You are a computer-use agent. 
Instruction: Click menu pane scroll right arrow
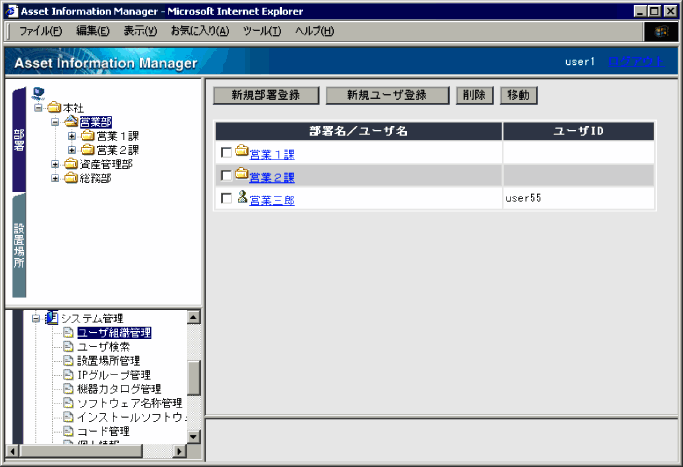click(x=179, y=451)
